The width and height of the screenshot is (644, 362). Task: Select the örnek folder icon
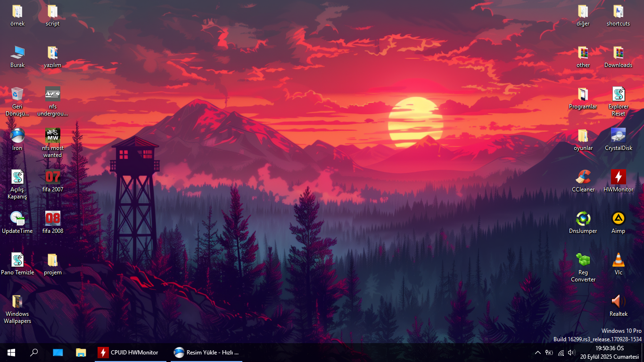[17, 11]
